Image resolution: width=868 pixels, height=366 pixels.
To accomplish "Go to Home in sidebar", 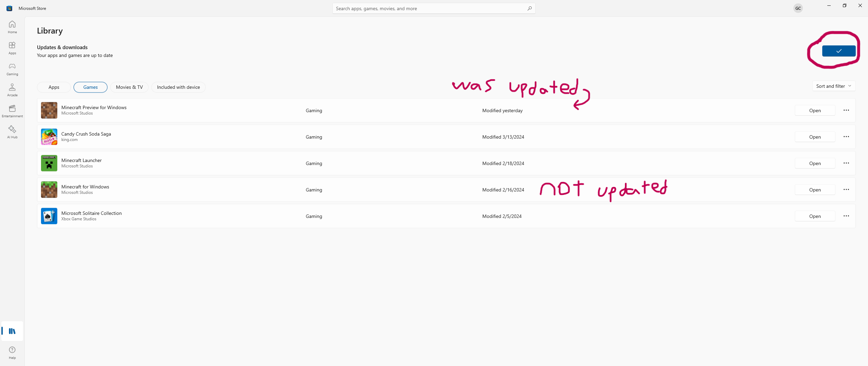I will [x=12, y=27].
